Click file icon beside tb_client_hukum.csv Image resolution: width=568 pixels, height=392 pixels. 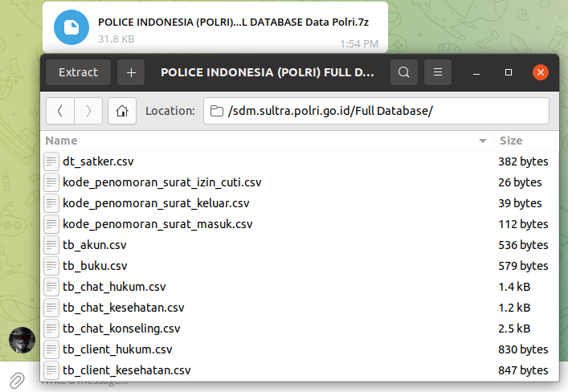click(51, 349)
